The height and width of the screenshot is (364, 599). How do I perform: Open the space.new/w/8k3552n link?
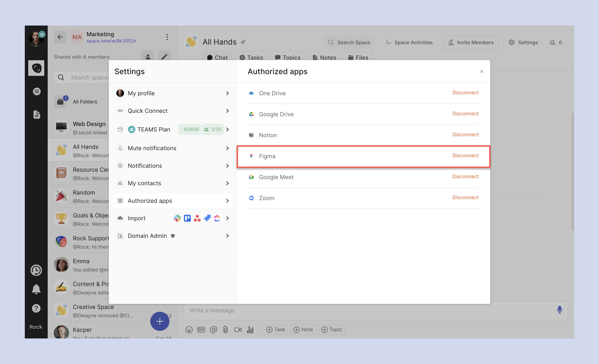(111, 41)
